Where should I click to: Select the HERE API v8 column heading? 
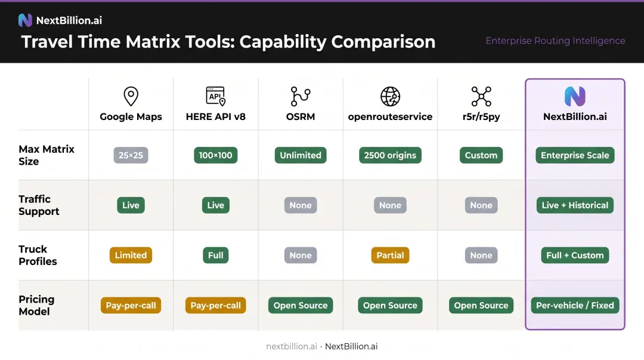click(216, 116)
